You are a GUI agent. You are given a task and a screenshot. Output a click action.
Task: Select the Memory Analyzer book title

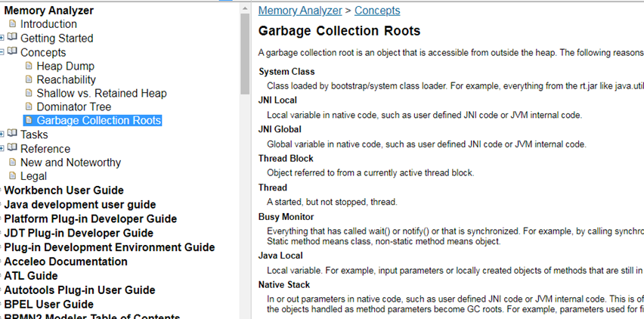tap(49, 11)
